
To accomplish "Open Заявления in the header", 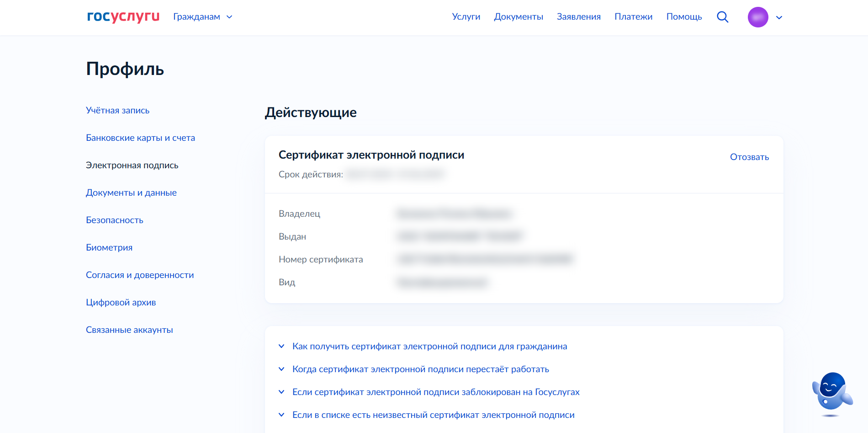I will click(578, 17).
